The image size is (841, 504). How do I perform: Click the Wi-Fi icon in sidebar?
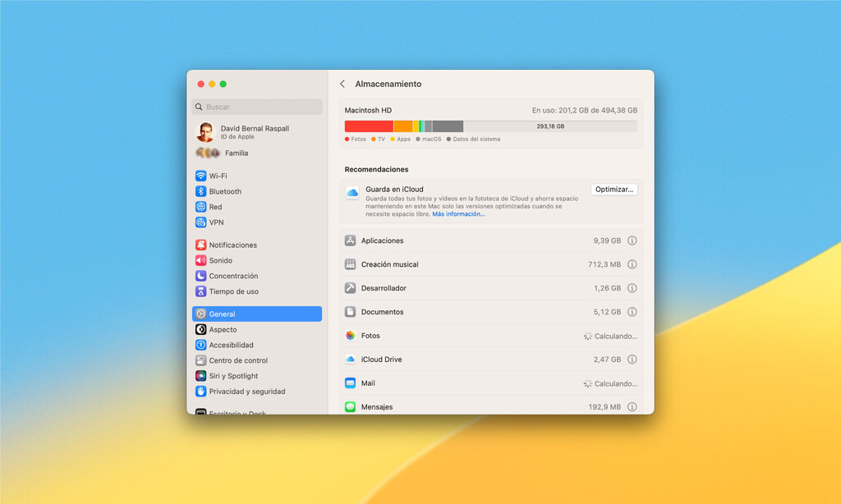coord(200,176)
